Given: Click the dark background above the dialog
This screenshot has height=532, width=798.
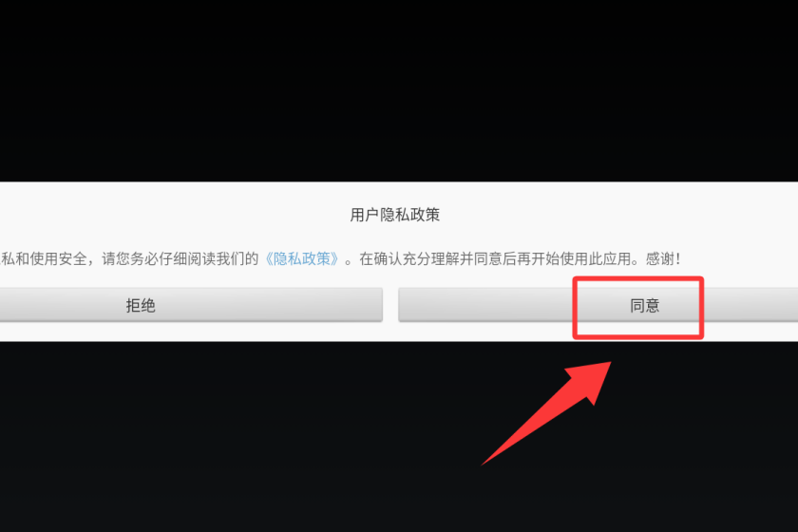Looking at the screenshot, I should [x=399, y=90].
